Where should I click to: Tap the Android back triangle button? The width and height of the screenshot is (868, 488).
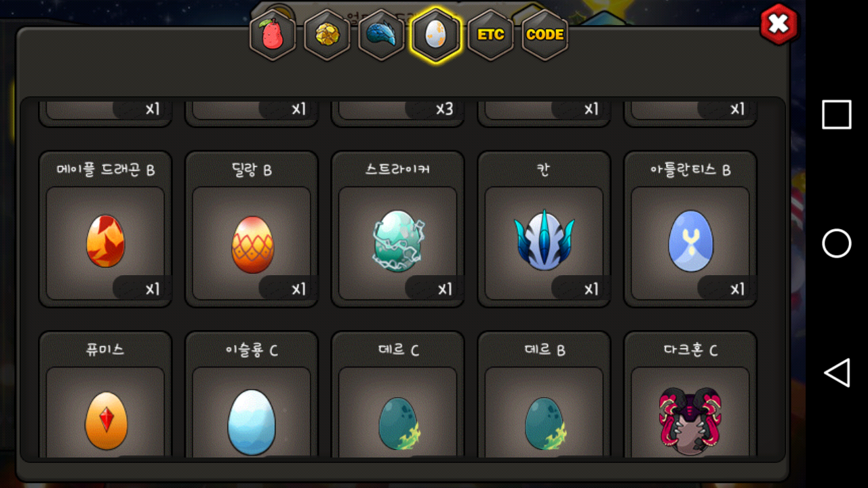(837, 373)
